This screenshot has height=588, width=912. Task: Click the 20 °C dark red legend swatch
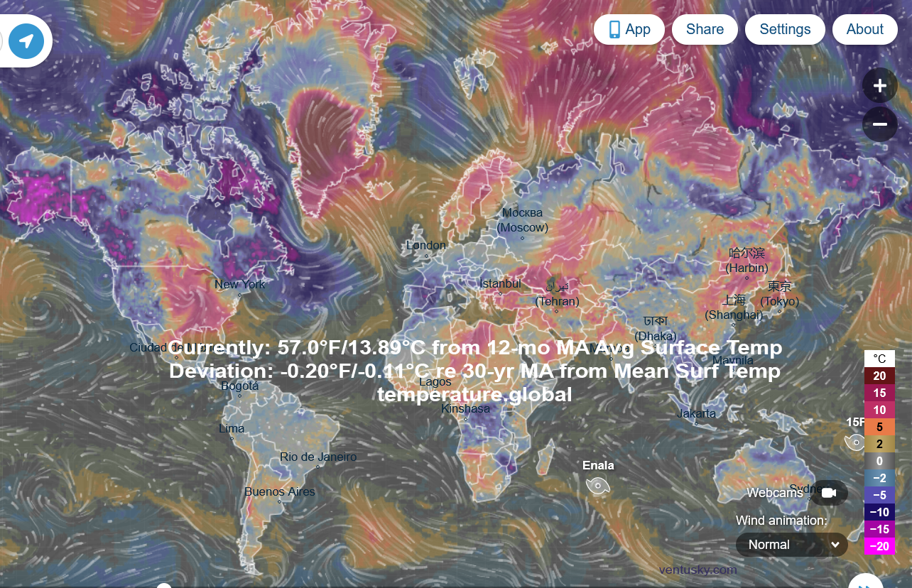tap(879, 376)
